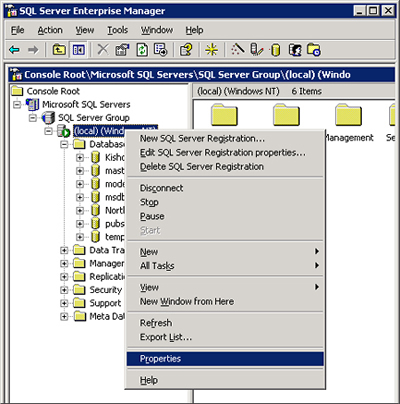Choose Properties from context menu
The width and height of the screenshot is (400, 404).
pyautogui.click(x=225, y=359)
